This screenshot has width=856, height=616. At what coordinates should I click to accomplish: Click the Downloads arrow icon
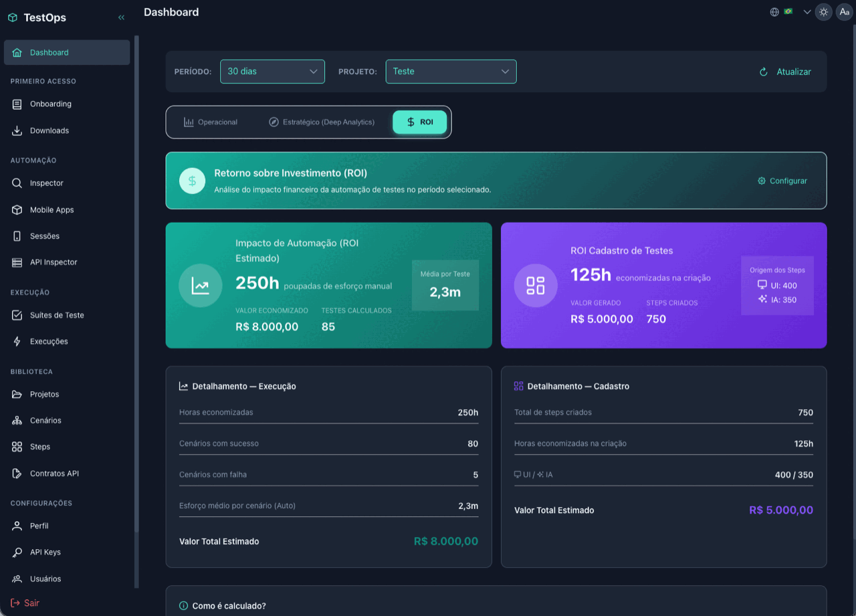coord(17,130)
